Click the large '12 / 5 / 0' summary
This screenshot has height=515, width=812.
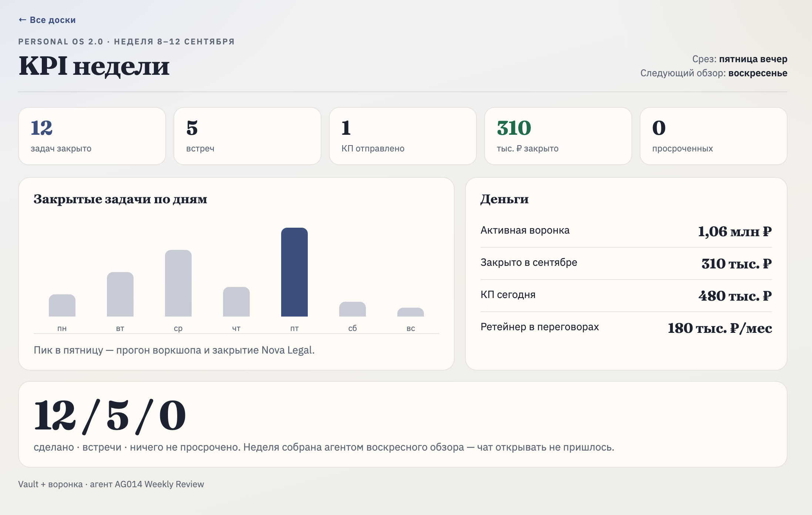pyautogui.click(x=110, y=416)
